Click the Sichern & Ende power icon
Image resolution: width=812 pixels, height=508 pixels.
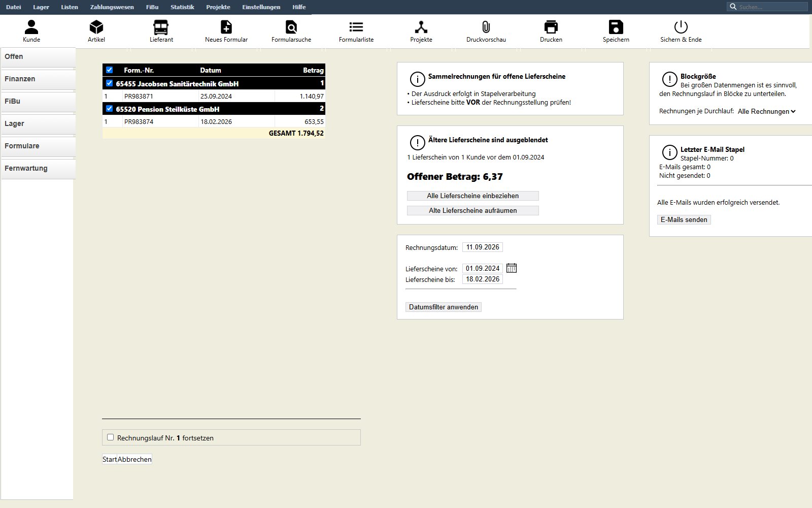coord(681,27)
